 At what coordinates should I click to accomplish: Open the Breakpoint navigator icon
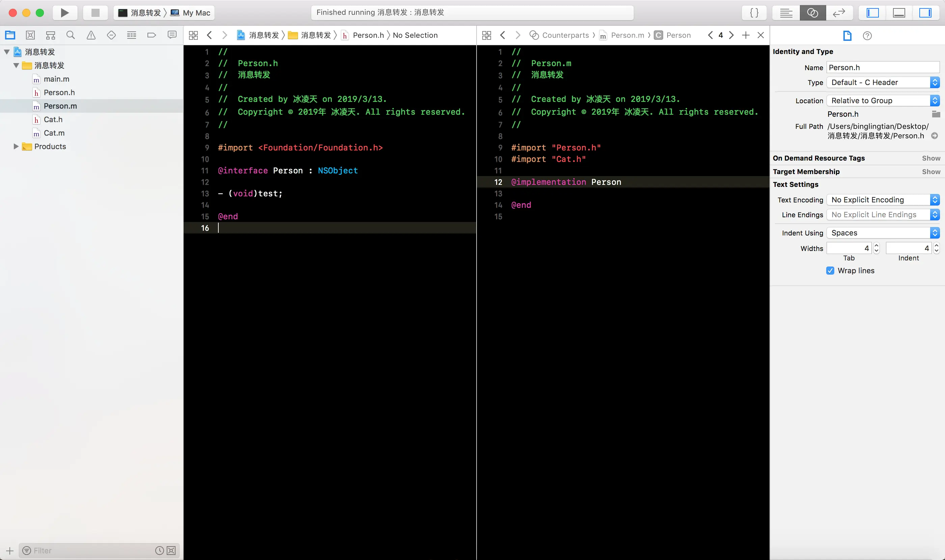[152, 35]
